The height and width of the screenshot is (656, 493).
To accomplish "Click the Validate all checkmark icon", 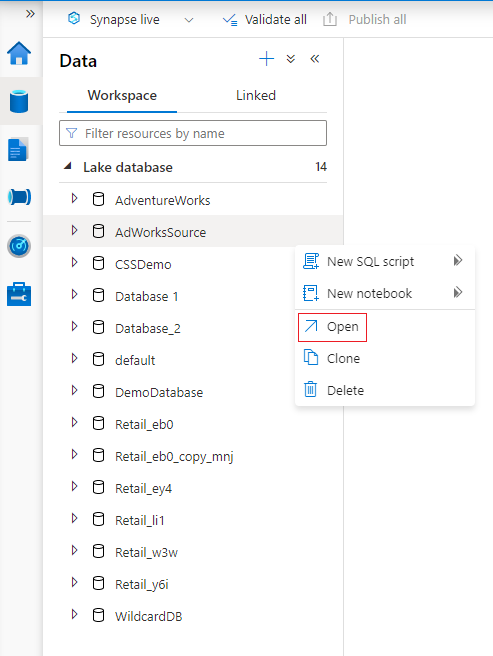I will click(230, 20).
